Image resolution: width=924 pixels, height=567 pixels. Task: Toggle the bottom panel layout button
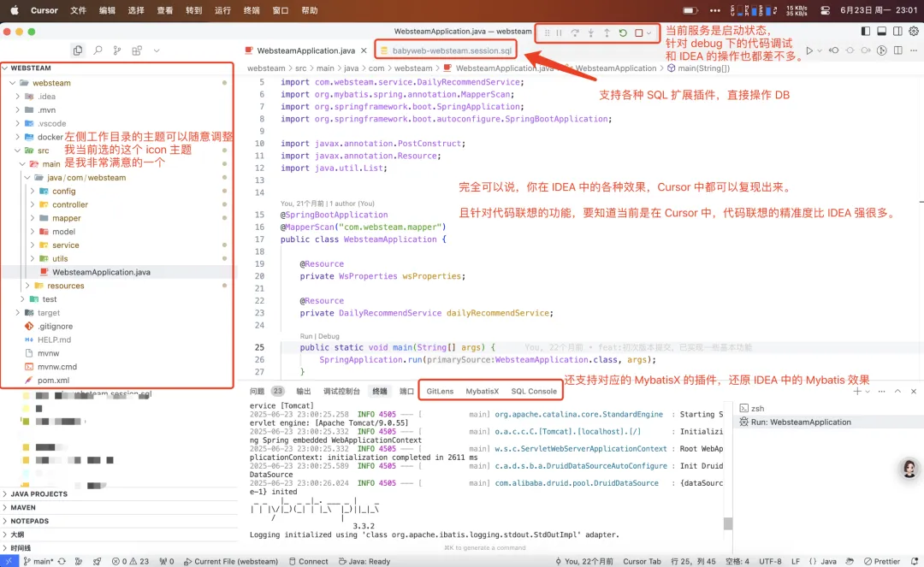(880, 32)
